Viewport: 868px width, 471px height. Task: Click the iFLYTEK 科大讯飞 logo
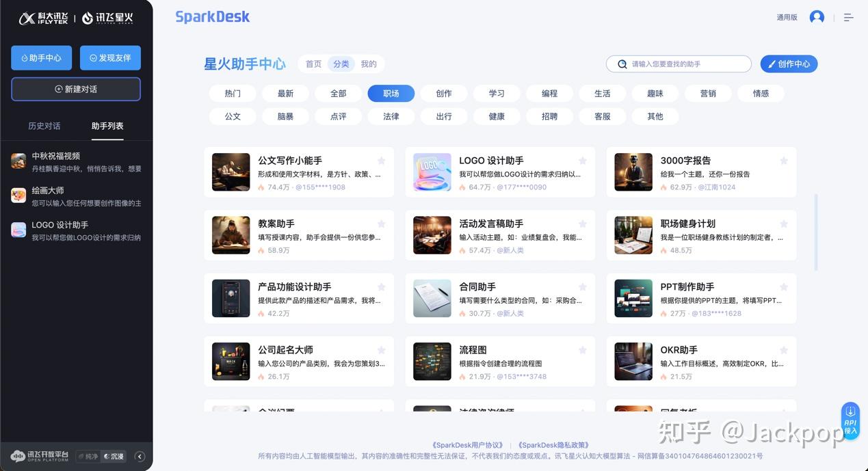tap(44, 18)
